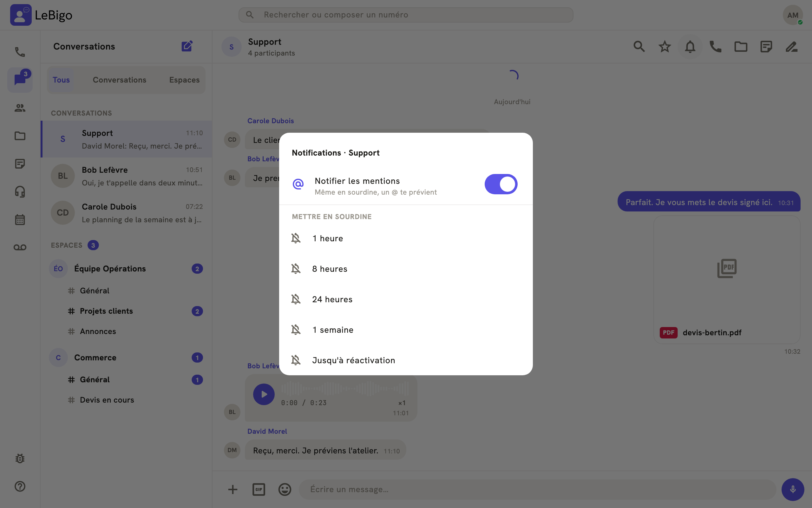Open the headset support sidebar icon
812x508 pixels.
(20, 191)
